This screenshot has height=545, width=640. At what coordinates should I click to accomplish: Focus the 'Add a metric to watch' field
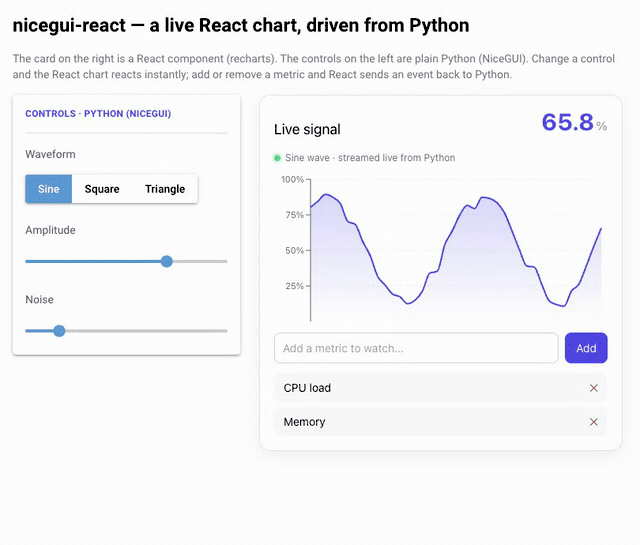point(416,348)
